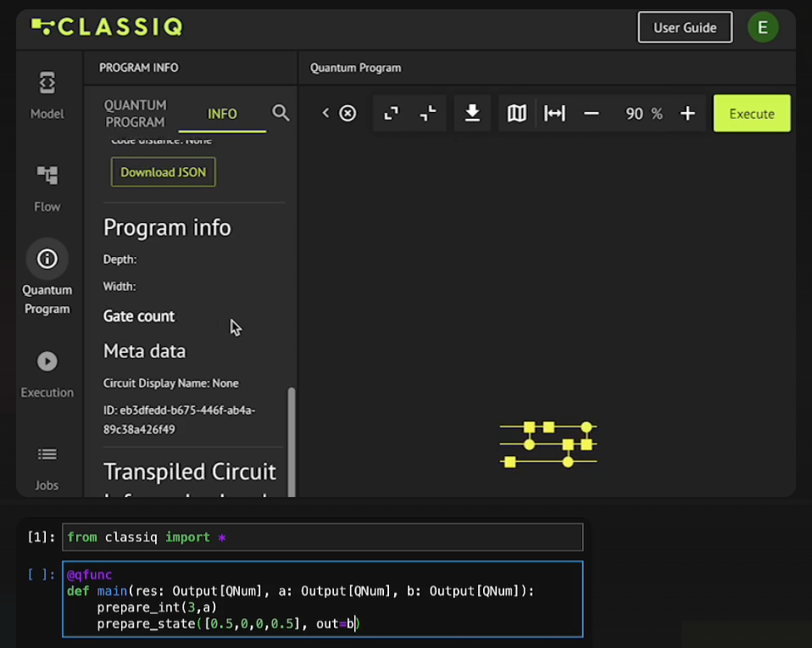Toggle the minimap view icon
Screen dimensions: 812x648
(x=516, y=113)
